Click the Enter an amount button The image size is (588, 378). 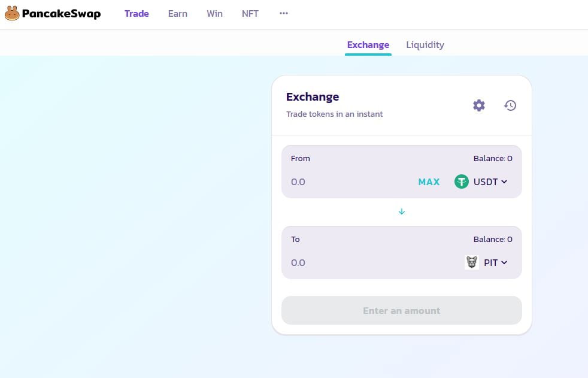point(402,310)
